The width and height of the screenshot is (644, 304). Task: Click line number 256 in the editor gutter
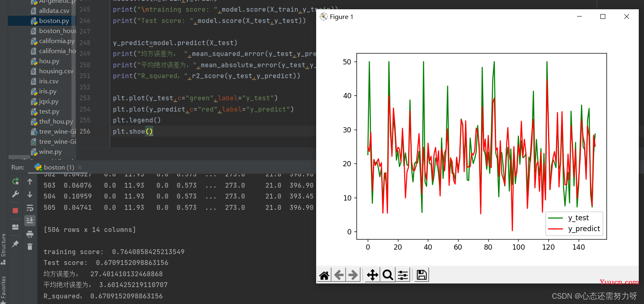coord(85,131)
